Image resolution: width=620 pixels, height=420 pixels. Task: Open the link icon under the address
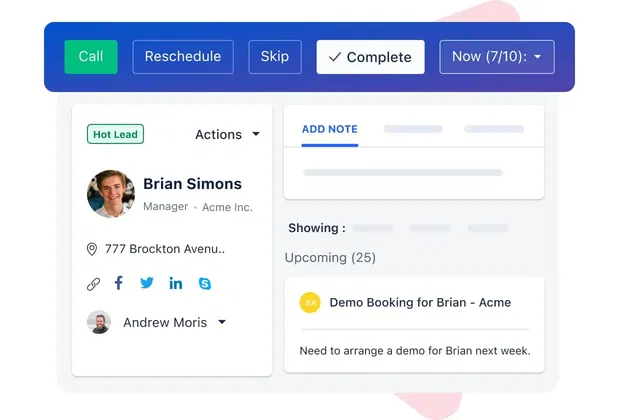point(93,284)
